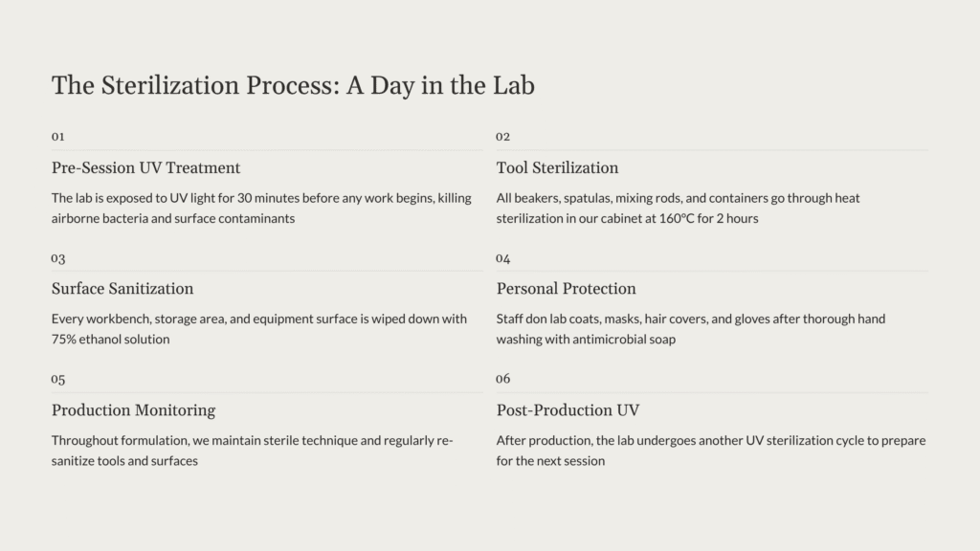Click the step number 02 label

(503, 137)
